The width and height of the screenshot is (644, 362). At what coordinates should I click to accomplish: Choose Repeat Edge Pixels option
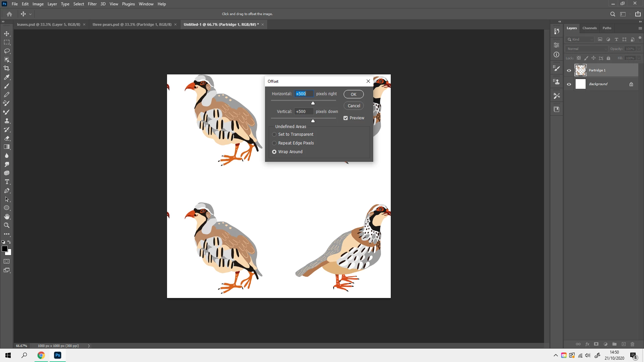coord(274,143)
